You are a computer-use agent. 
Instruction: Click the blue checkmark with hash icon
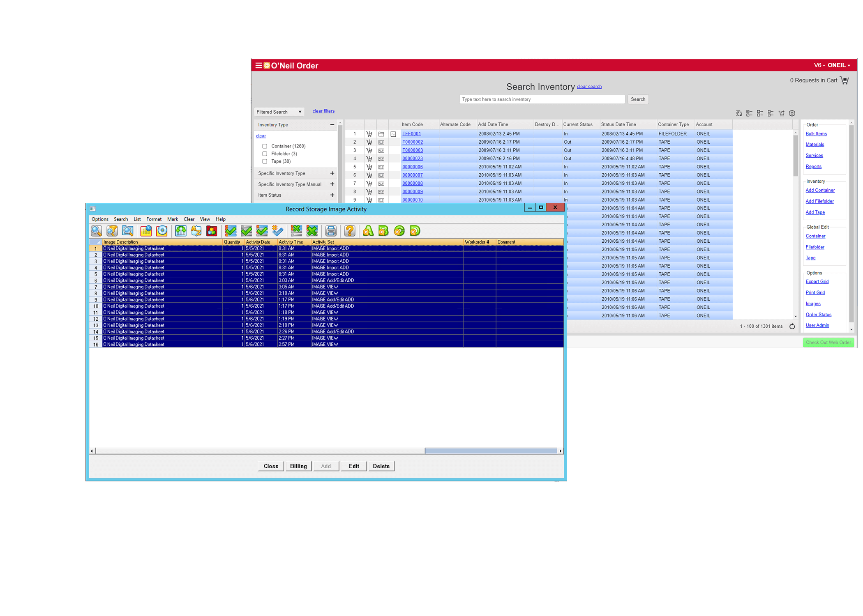[x=278, y=231]
